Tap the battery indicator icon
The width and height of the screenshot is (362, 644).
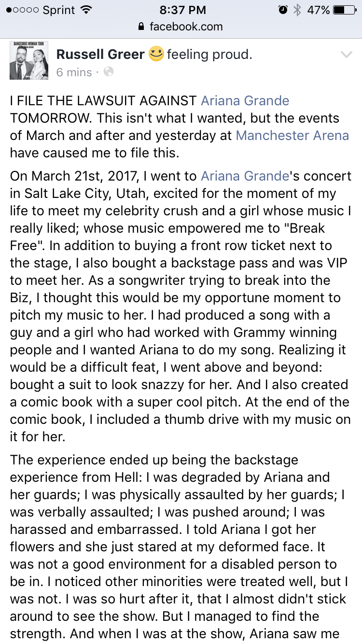[x=345, y=10]
